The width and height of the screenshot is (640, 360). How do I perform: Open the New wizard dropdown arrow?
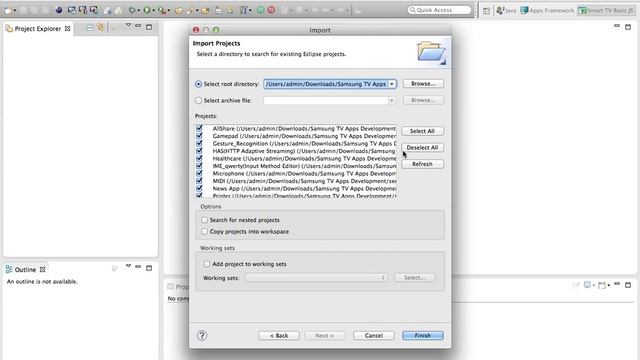[15, 10]
